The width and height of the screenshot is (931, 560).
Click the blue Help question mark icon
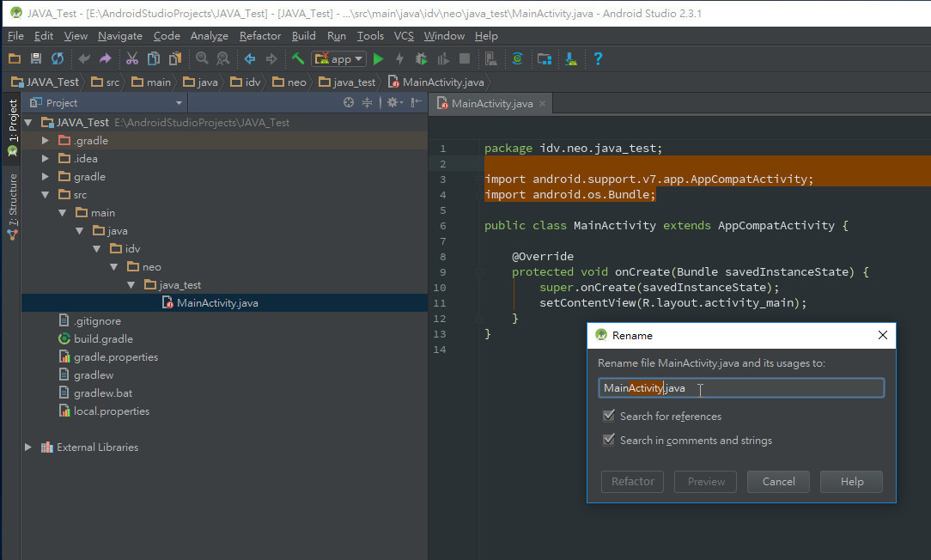coord(598,58)
